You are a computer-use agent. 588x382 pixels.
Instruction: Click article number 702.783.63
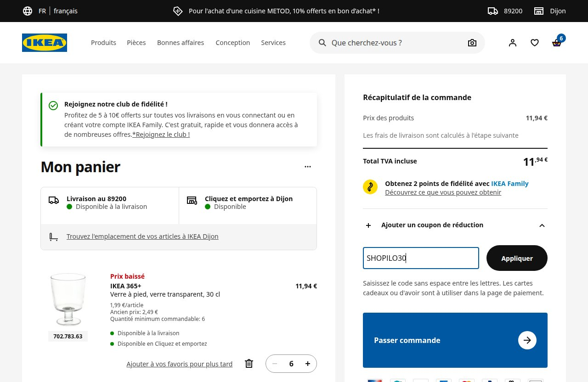68,337
